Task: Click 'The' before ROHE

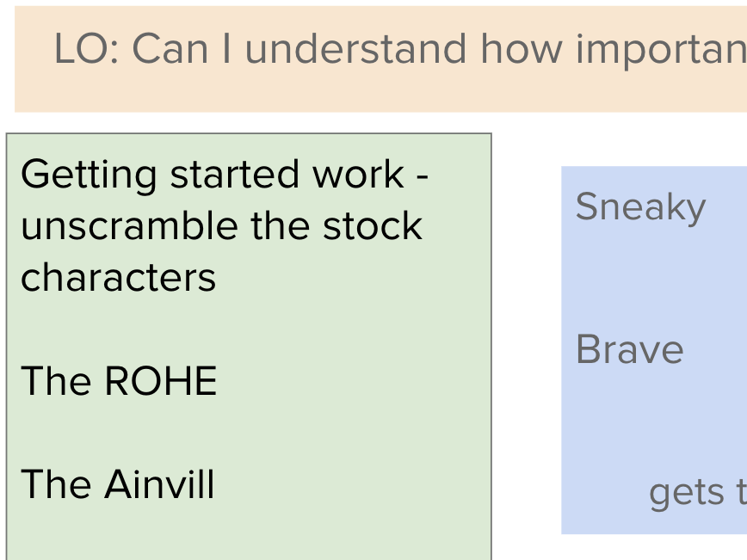Action: pyautogui.click(x=56, y=381)
